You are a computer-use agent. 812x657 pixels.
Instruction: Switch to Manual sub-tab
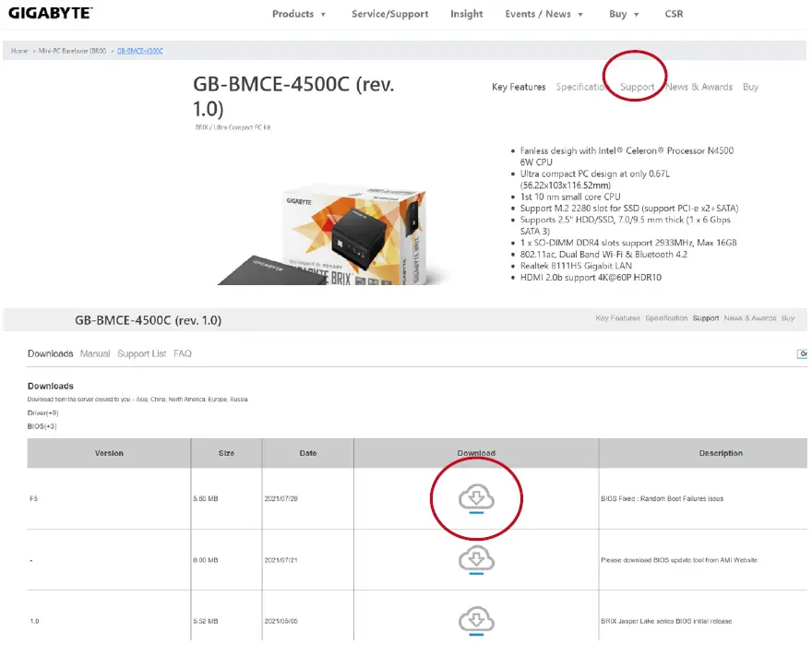[95, 353]
